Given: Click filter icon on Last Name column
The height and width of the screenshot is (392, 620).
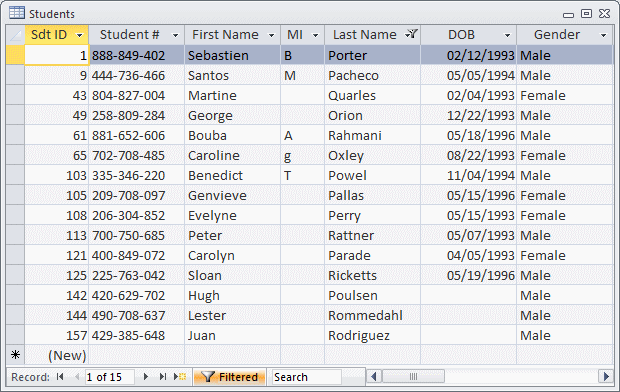Looking at the screenshot, I should (x=412, y=34).
